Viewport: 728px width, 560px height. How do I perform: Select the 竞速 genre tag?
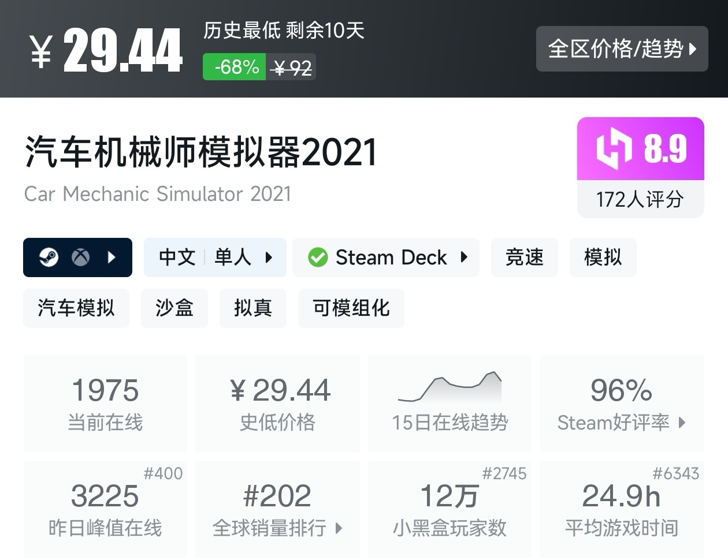(524, 257)
